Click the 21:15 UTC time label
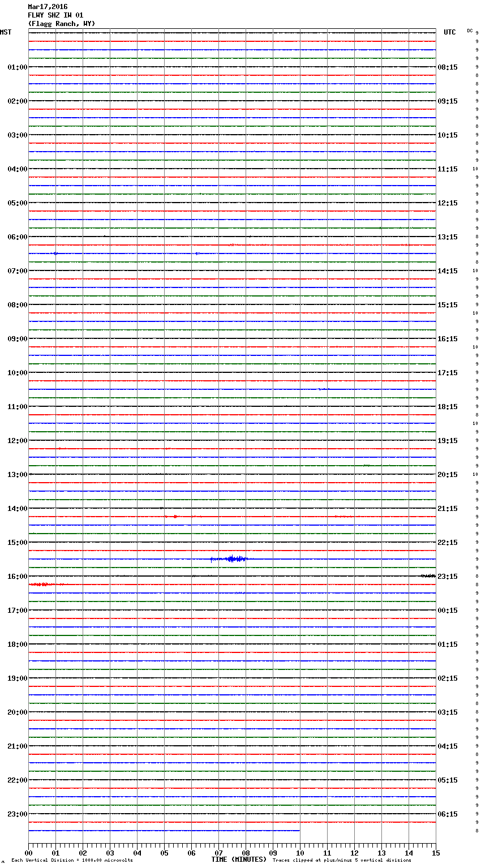This screenshot has height=868, width=481. point(448,509)
